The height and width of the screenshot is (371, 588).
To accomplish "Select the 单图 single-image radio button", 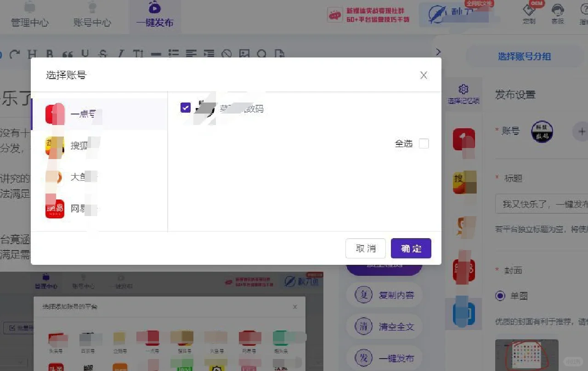I will [x=500, y=296].
